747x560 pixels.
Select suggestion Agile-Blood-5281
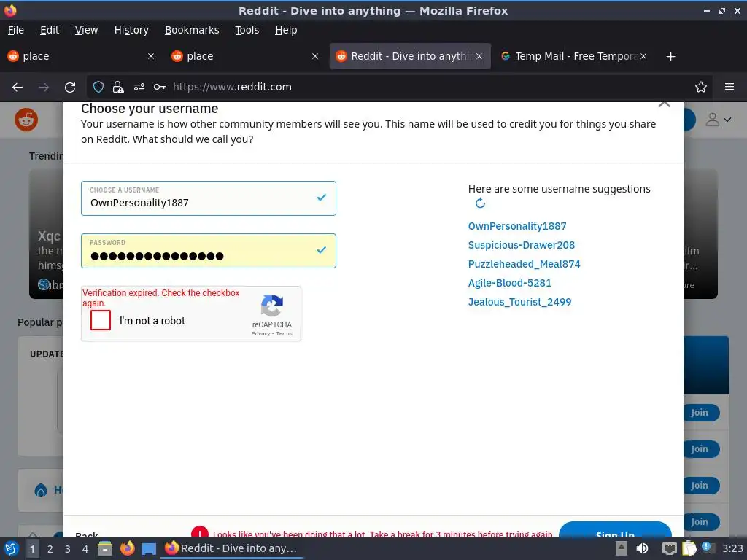pos(510,284)
